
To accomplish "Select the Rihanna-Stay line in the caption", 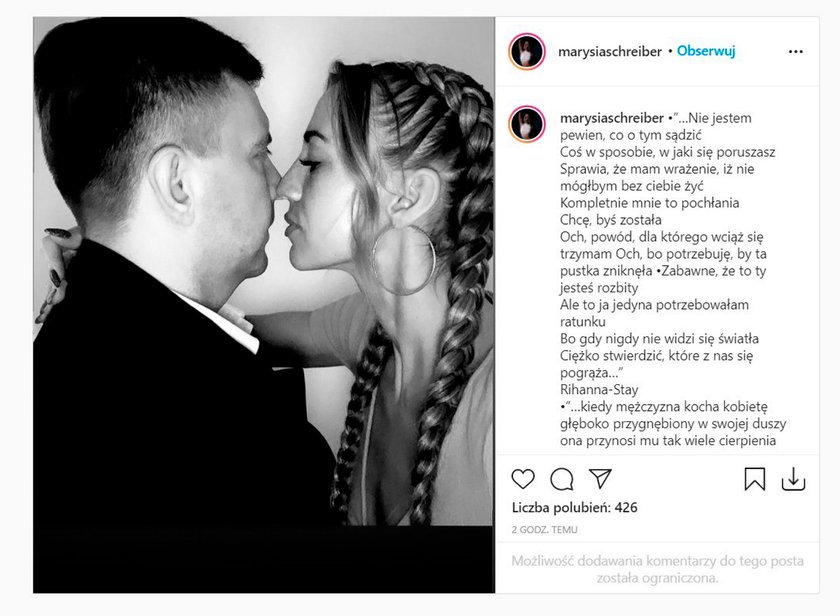I will pyautogui.click(x=599, y=389).
